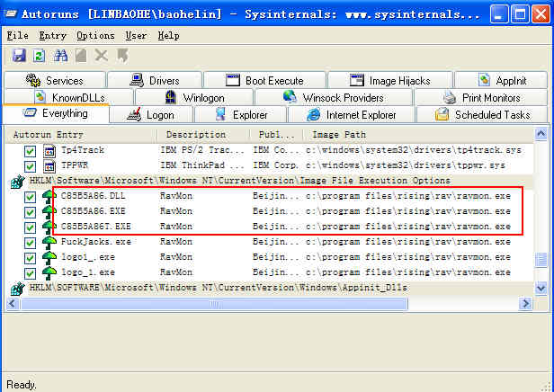Sort by Autorun Entry column header

(x=81, y=135)
